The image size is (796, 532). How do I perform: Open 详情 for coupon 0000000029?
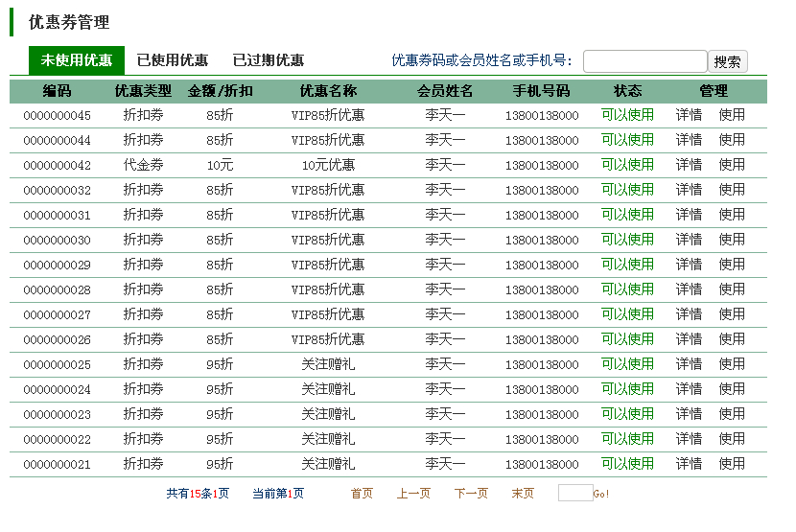coord(689,265)
